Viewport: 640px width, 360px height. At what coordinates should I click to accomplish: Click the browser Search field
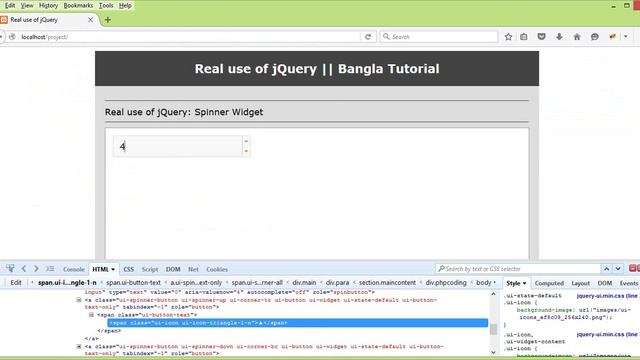tap(439, 37)
